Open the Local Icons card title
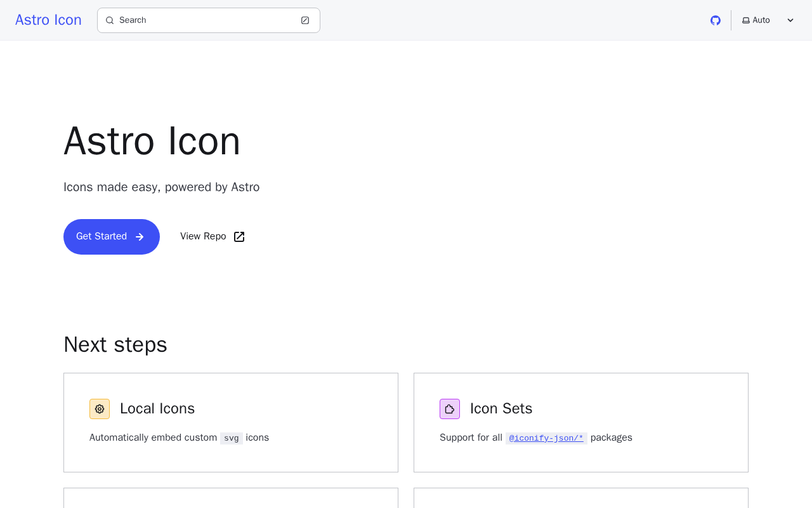The image size is (812, 508). [157, 409]
